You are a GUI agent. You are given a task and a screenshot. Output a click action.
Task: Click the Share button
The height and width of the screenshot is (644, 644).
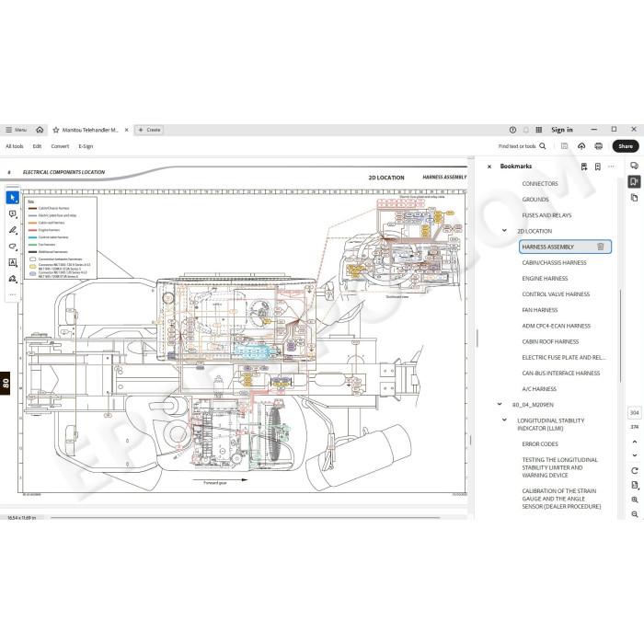626,146
